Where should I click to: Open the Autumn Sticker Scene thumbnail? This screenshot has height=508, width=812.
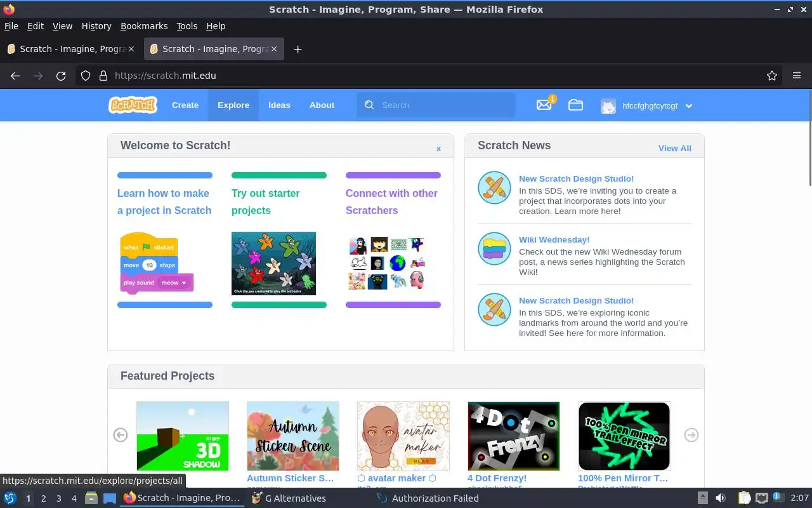click(293, 436)
